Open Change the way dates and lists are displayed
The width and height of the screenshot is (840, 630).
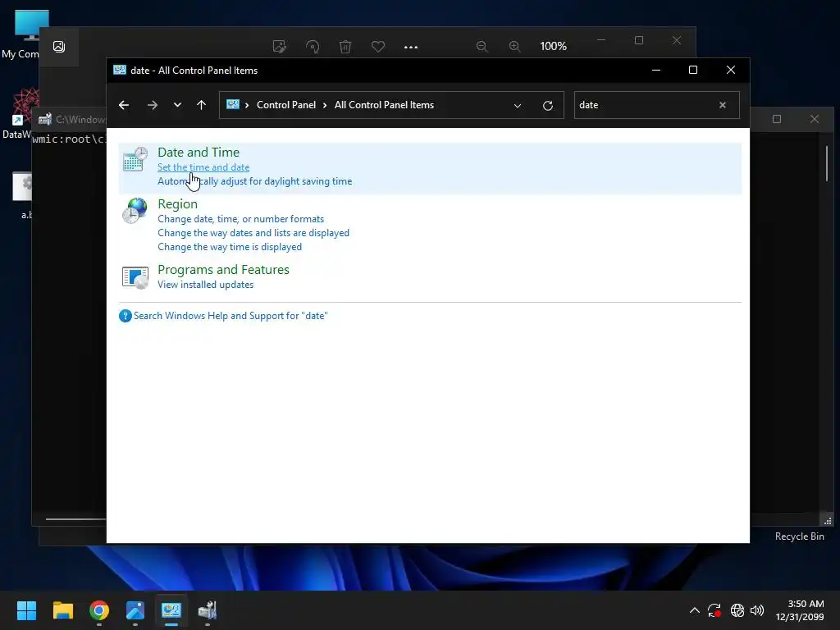point(253,232)
